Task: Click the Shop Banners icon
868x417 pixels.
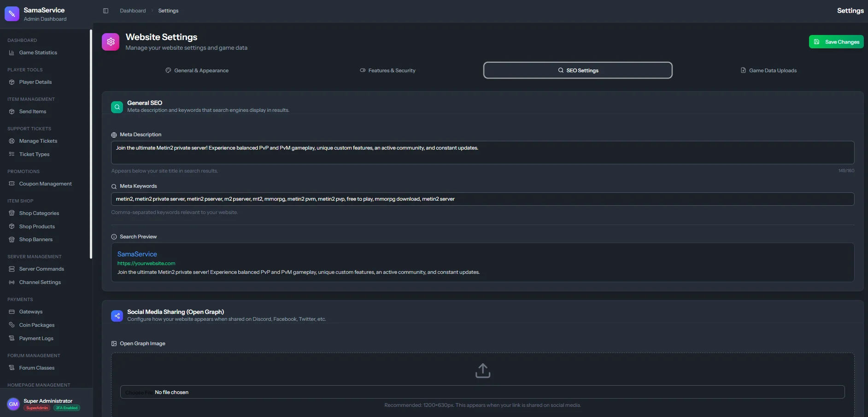Action: coord(12,239)
